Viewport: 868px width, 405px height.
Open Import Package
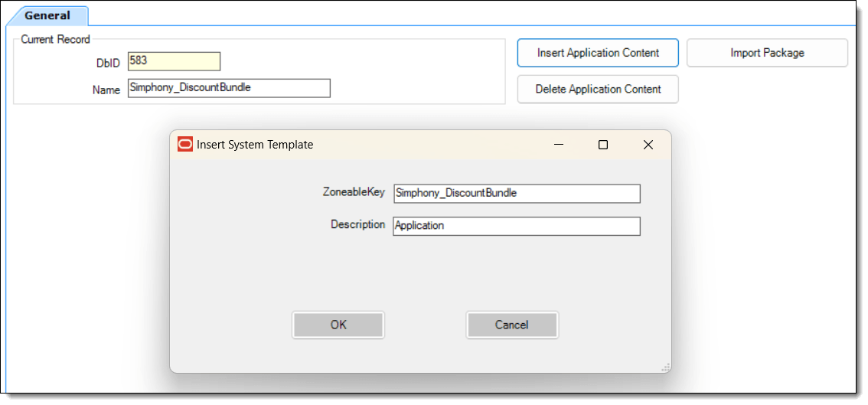(x=767, y=53)
